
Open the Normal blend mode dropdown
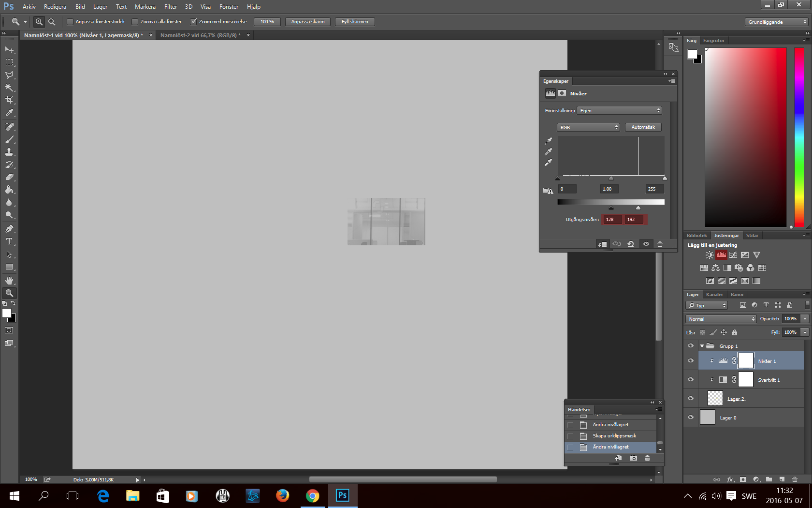[x=721, y=319]
